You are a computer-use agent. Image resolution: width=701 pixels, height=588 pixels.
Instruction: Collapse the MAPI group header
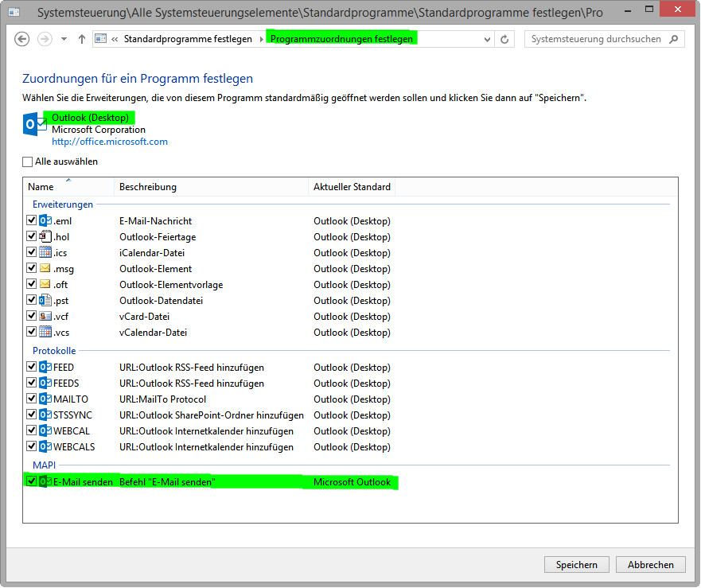coord(44,465)
